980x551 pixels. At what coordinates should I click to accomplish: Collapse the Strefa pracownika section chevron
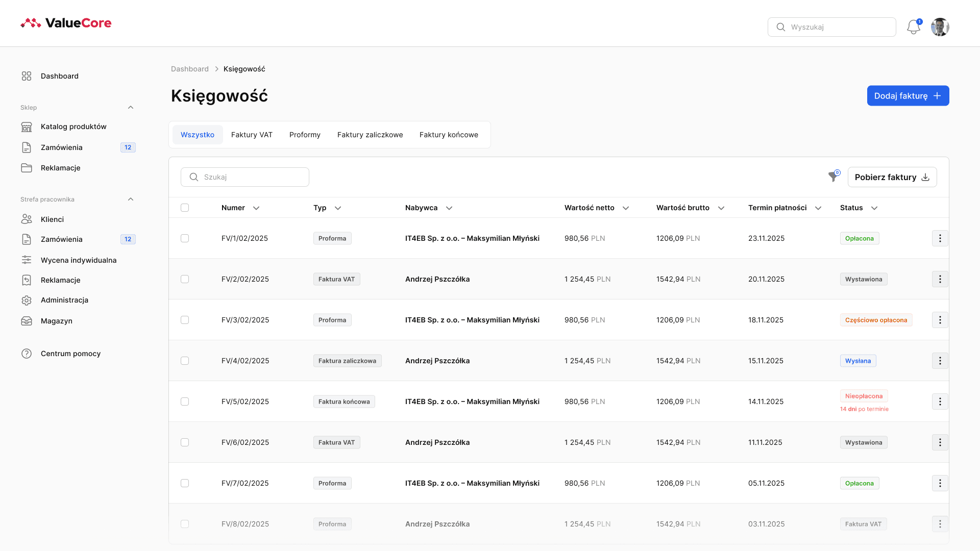(131, 199)
